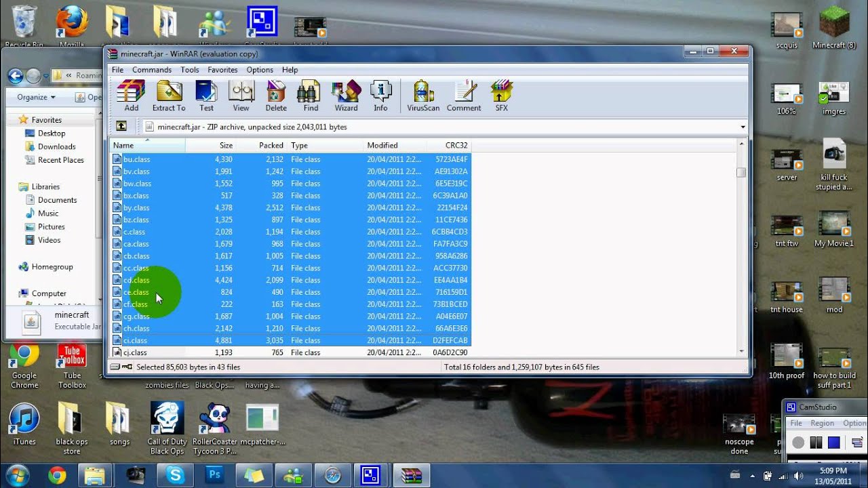Screen dimensions: 868x488
Task: Open the Favorites menu in WinRAR
Action: coord(222,70)
